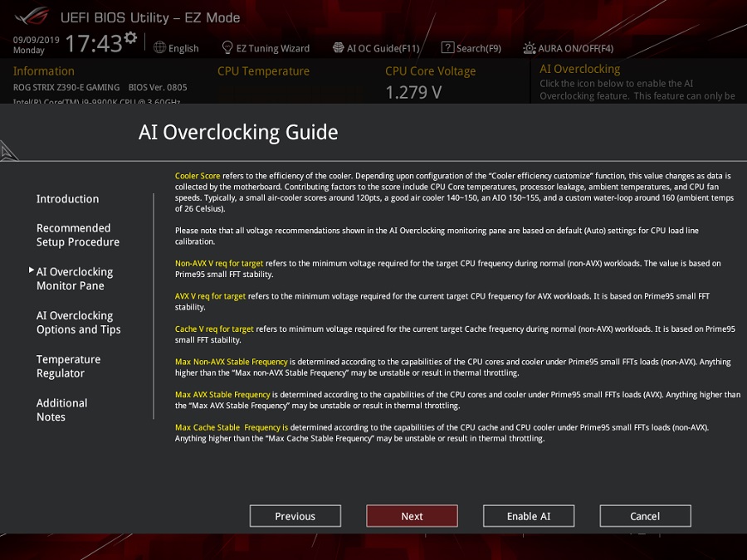Click the EZ Tuning Wizard lightbulb icon
This screenshot has height=560, width=747.
[227, 47]
